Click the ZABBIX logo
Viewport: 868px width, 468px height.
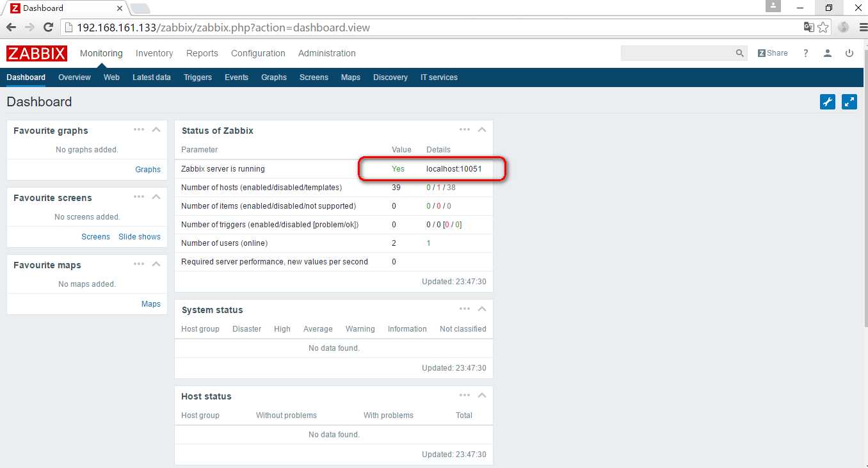37,53
